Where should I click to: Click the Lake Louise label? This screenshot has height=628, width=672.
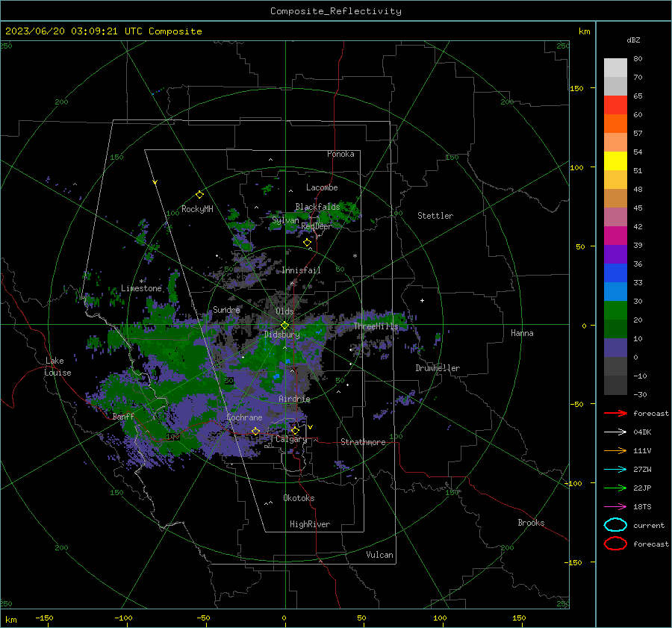[57, 367]
